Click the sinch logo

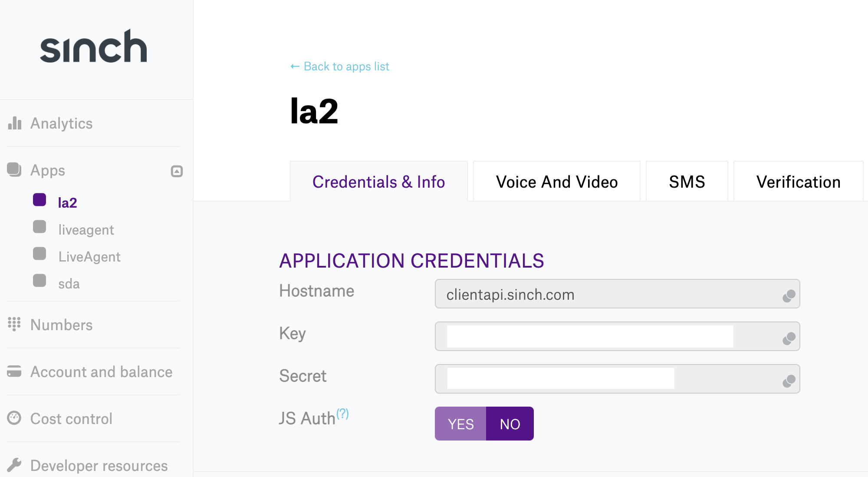(x=93, y=47)
